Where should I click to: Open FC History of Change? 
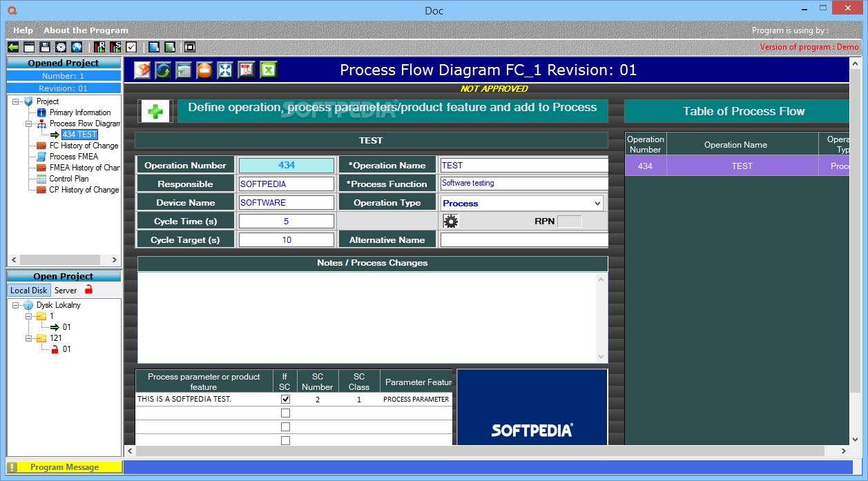coord(84,146)
